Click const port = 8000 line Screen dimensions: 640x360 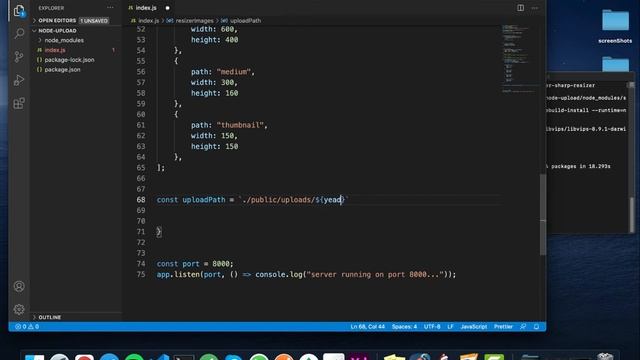tap(195, 264)
